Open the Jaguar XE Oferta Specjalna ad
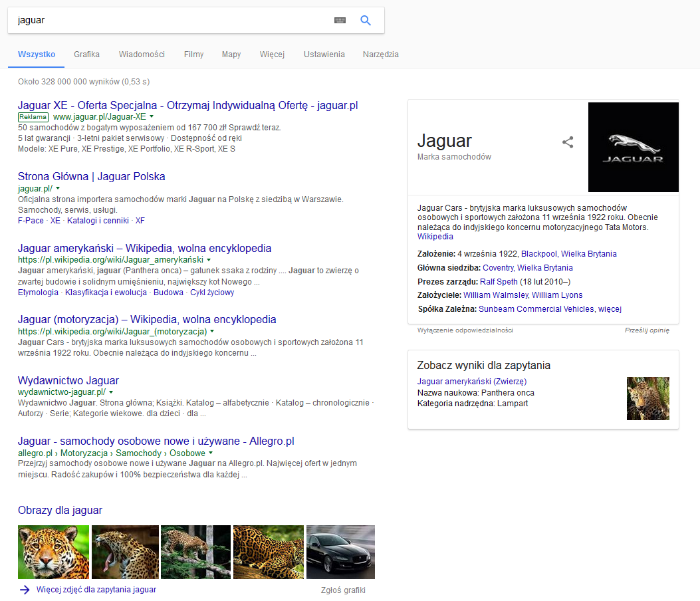This screenshot has width=700, height=601. (187, 106)
